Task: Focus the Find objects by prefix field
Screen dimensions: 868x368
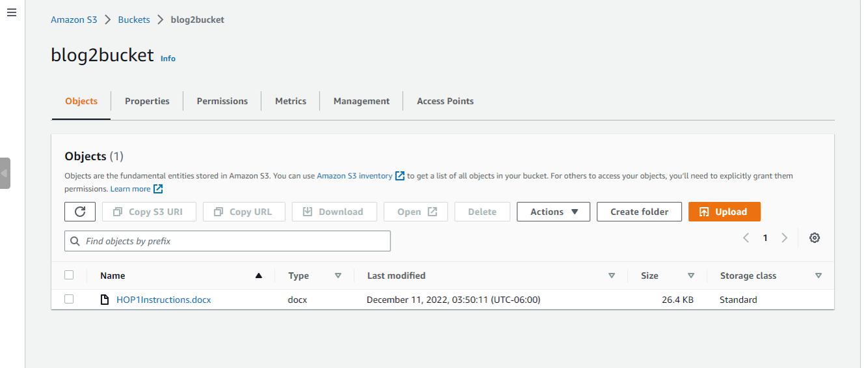Action: point(228,241)
